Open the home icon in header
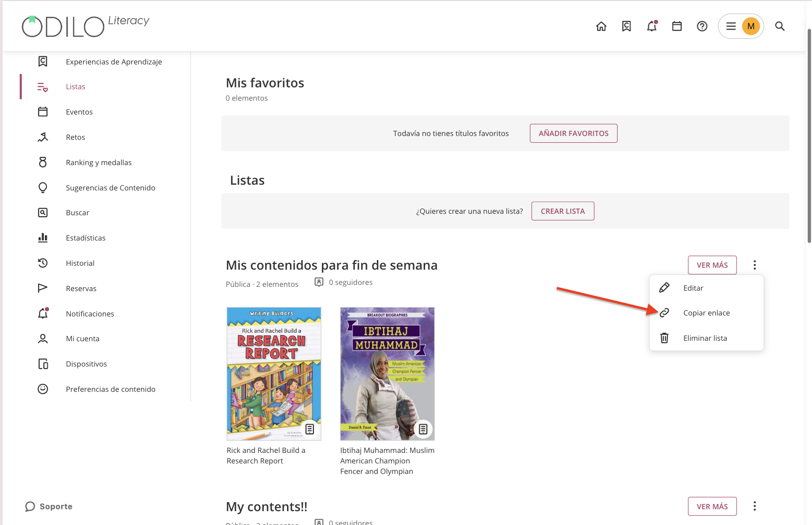The width and height of the screenshot is (812, 525). tap(601, 26)
